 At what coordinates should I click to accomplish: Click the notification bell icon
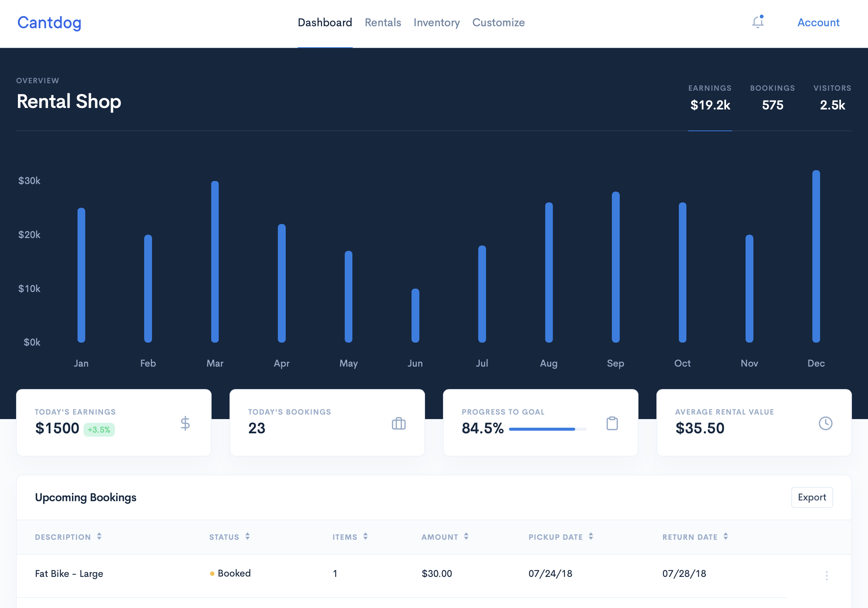[x=757, y=22]
